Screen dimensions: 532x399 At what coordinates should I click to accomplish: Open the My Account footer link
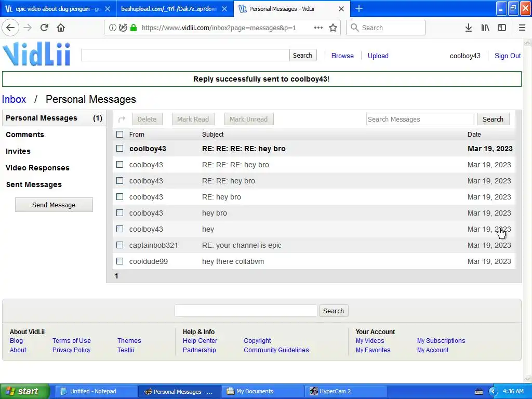433,350
